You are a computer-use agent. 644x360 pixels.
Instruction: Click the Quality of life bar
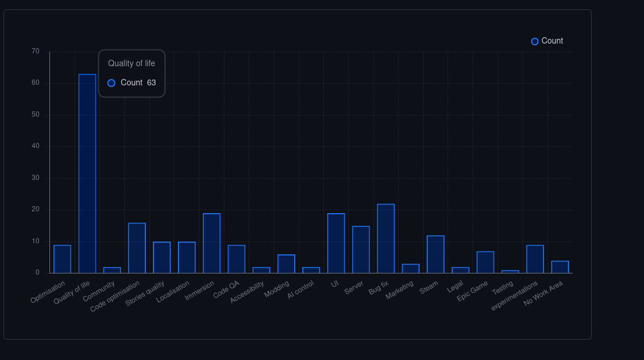pos(87,174)
